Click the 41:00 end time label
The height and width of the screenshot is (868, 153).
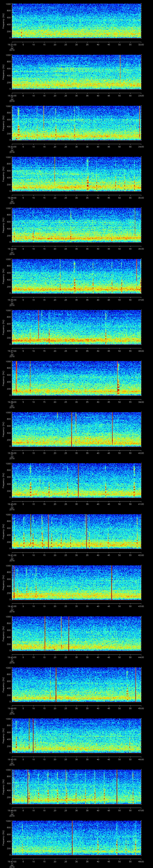click(x=141, y=504)
